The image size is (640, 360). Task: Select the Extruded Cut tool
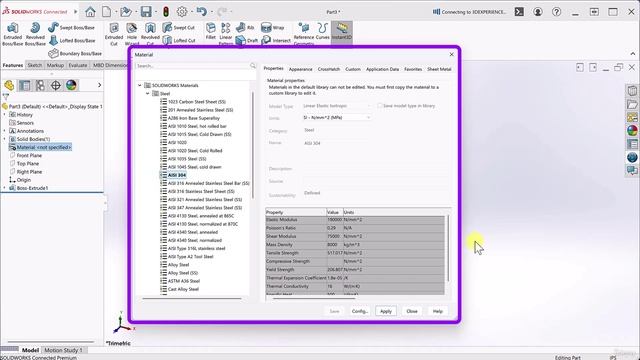pyautogui.click(x=114, y=34)
